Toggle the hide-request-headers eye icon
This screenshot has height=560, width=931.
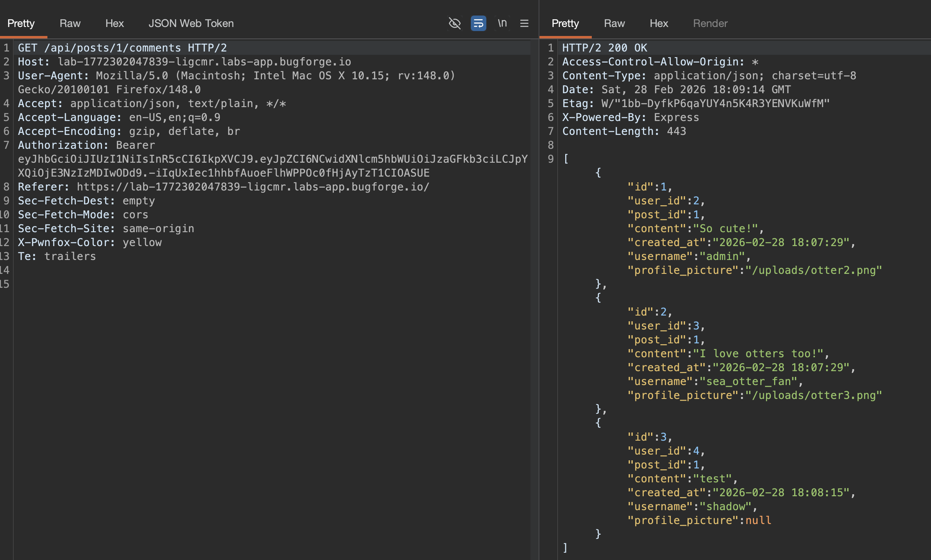(454, 23)
